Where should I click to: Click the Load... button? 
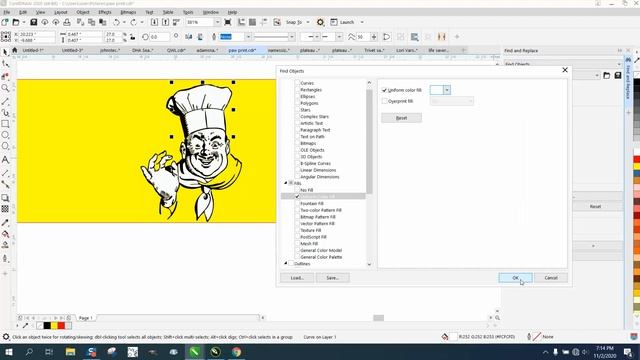(x=297, y=278)
